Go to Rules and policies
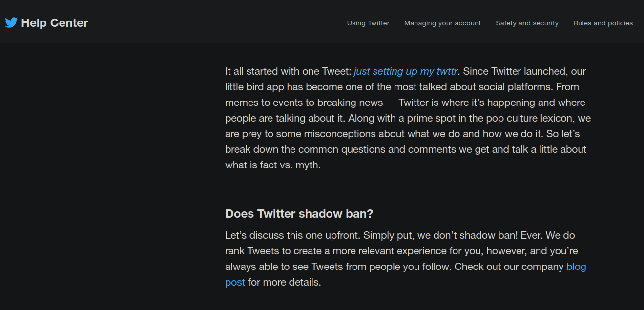Viewport: 644px width, 310px height. pos(603,23)
